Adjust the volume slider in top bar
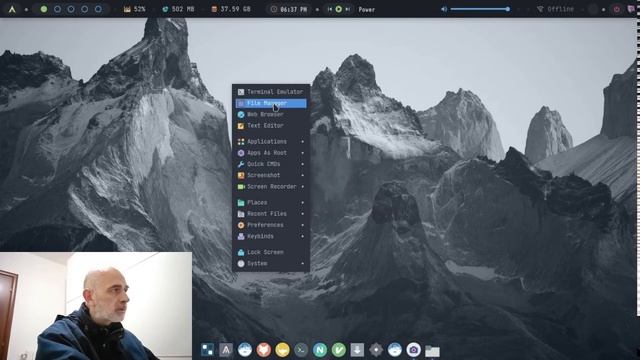The image size is (640, 360). (480, 9)
